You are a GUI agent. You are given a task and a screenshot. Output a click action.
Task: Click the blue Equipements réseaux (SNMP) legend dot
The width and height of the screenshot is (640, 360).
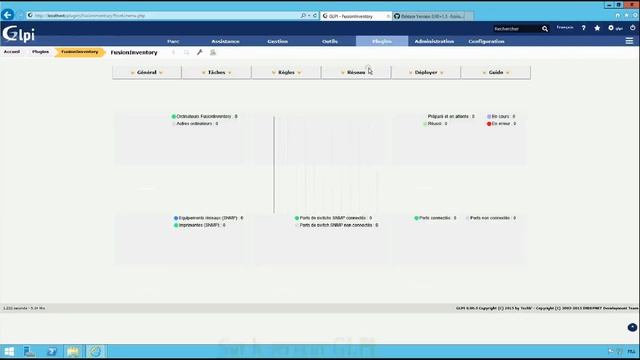click(176, 218)
